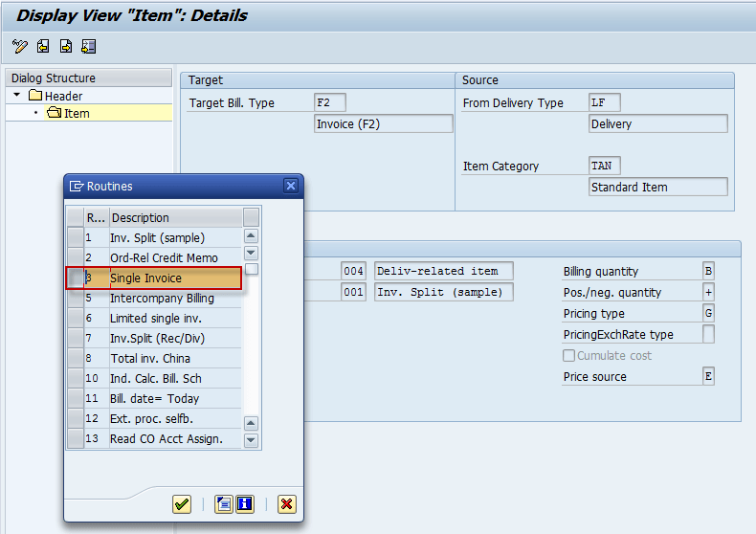The width and height of the screenshot is (756, 534).
Task: Choose the Intercompany Billing routine
Action: (x=175, y=298)
